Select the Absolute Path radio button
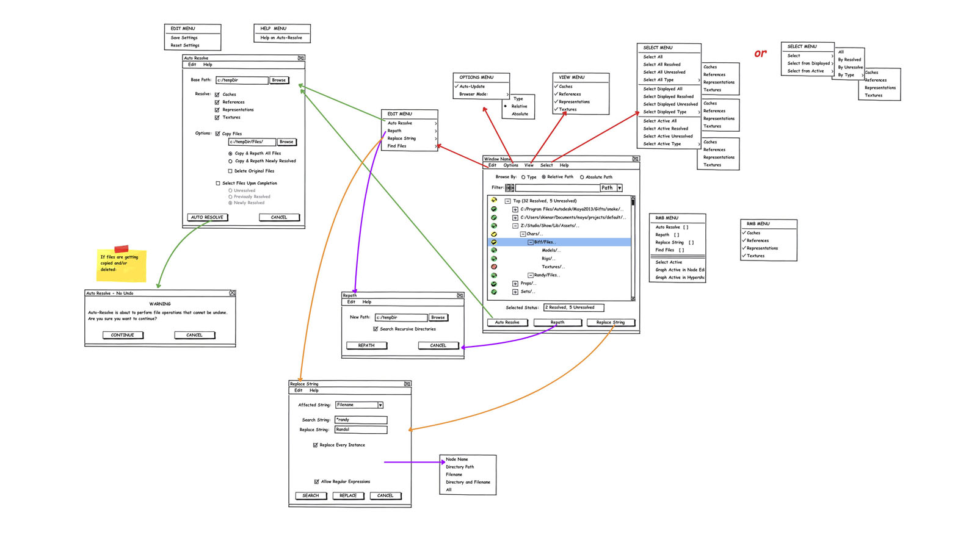Viewport: 980px width, 543px height. point(582,178)
